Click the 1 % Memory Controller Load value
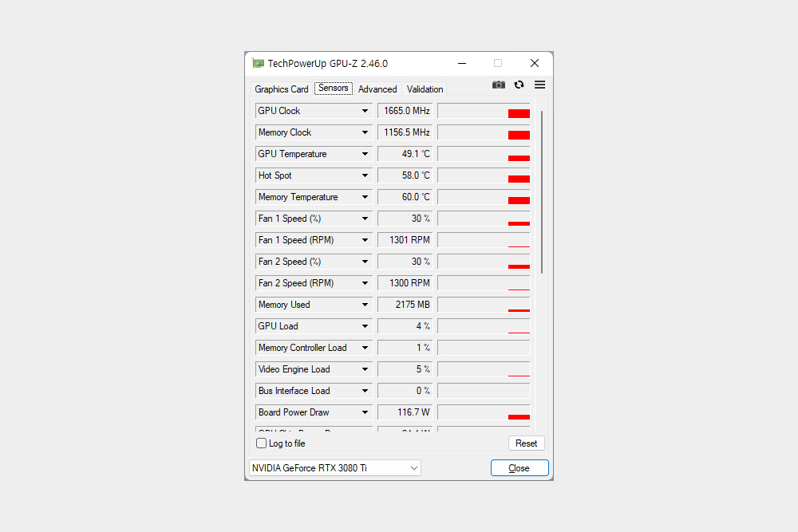 tap(405, 348)
